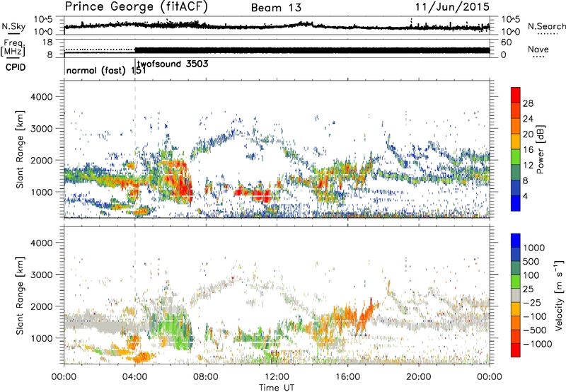Screen dimensions: 566x392
Task: Click the 04:00 time tick label
Action: pos(135,377)
